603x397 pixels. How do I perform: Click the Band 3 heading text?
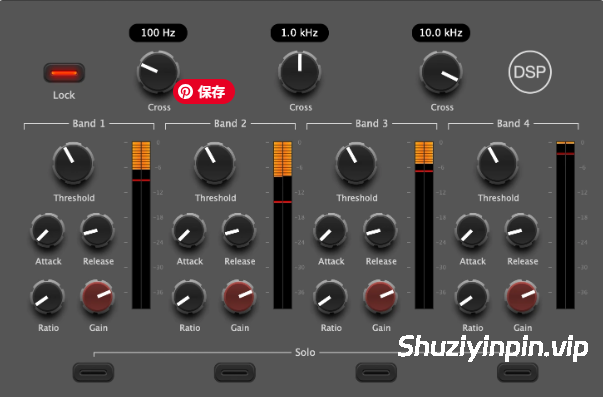click(x=371, y=123)
